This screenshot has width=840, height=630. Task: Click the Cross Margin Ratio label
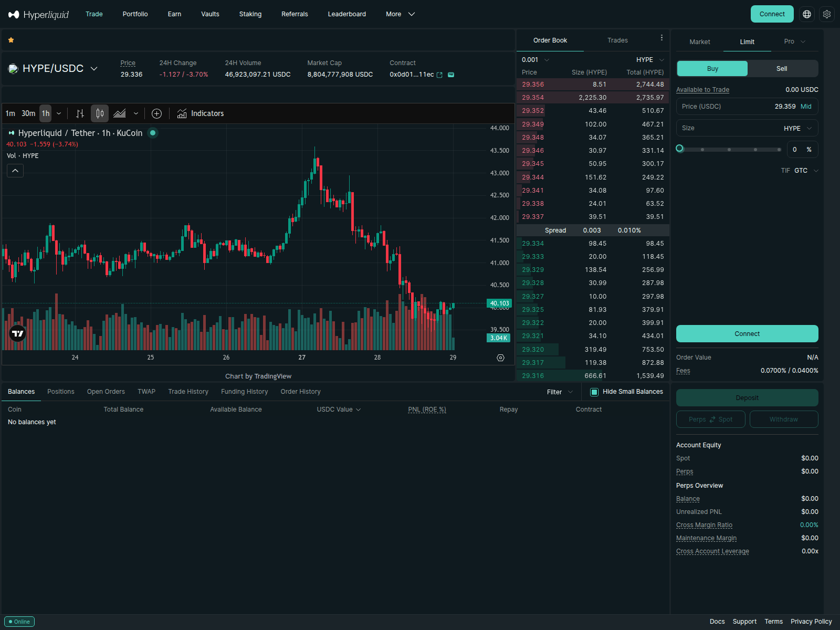[704, 525]
